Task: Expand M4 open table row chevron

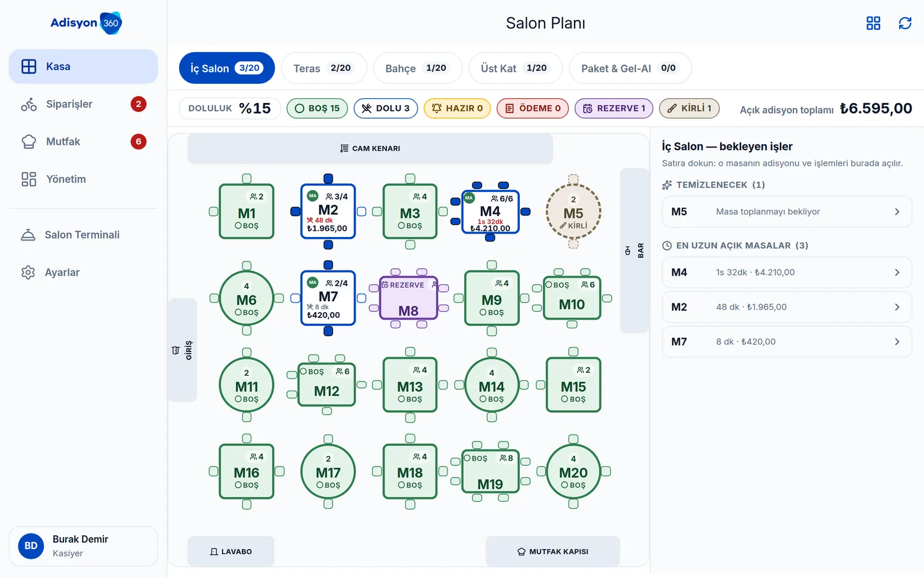Action: (x=897, y=272)
